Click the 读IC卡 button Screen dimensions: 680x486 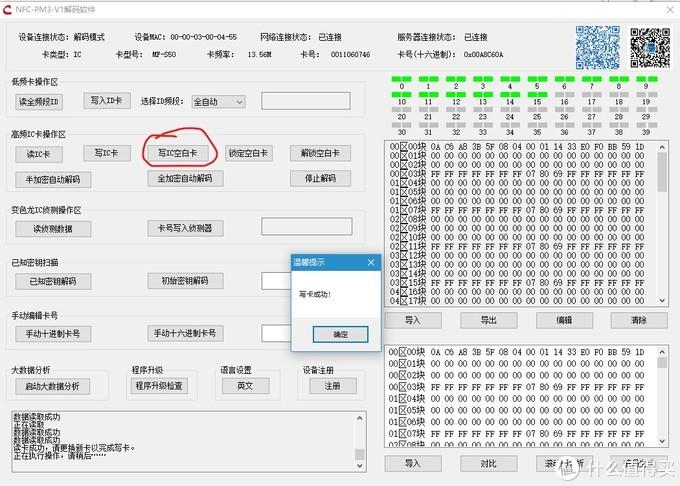39,154
